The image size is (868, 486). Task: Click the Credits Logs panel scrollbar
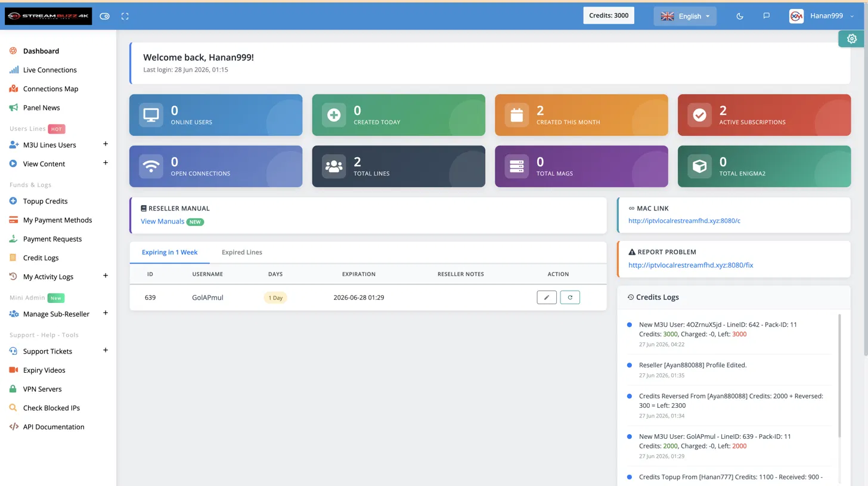839,376
